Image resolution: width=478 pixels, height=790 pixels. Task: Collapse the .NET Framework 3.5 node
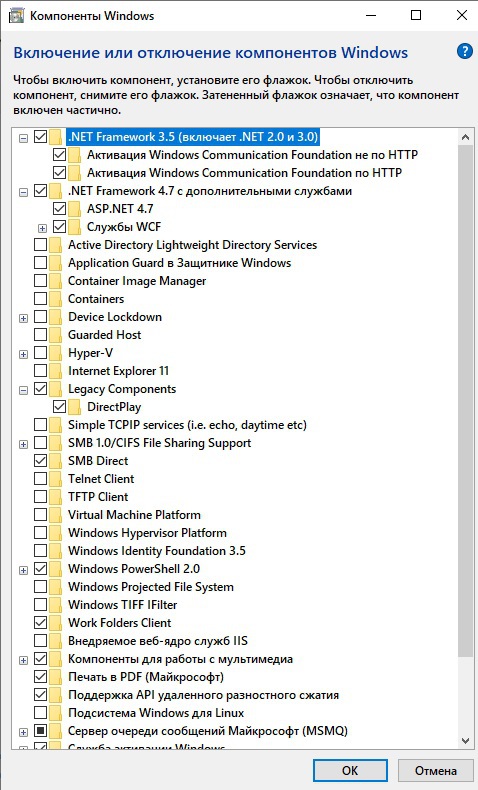tap(23, 138)
